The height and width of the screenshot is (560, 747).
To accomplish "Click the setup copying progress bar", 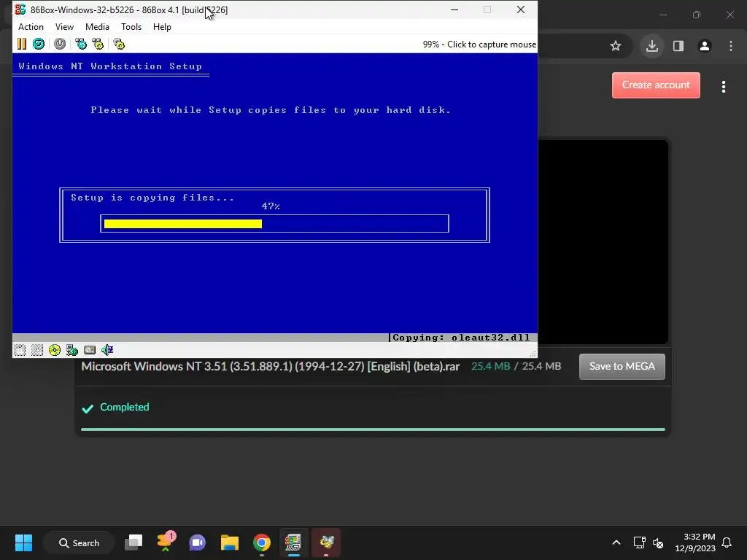I will tap(274, 224).
